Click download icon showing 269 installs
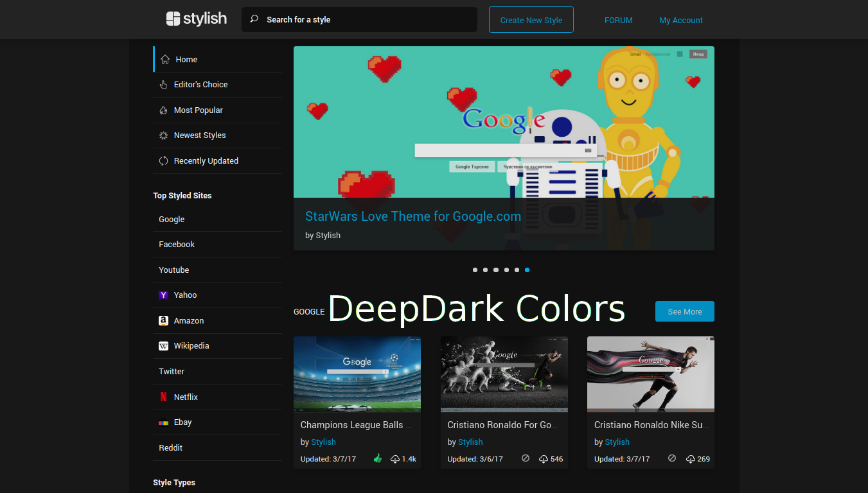Viewport: 868px width, 493px height. 690,459
